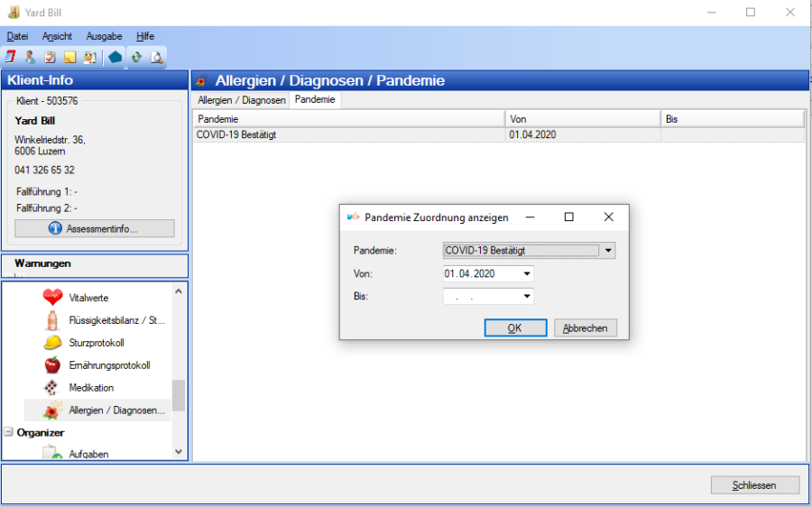Click phone number 041 326 65 32

44,170
